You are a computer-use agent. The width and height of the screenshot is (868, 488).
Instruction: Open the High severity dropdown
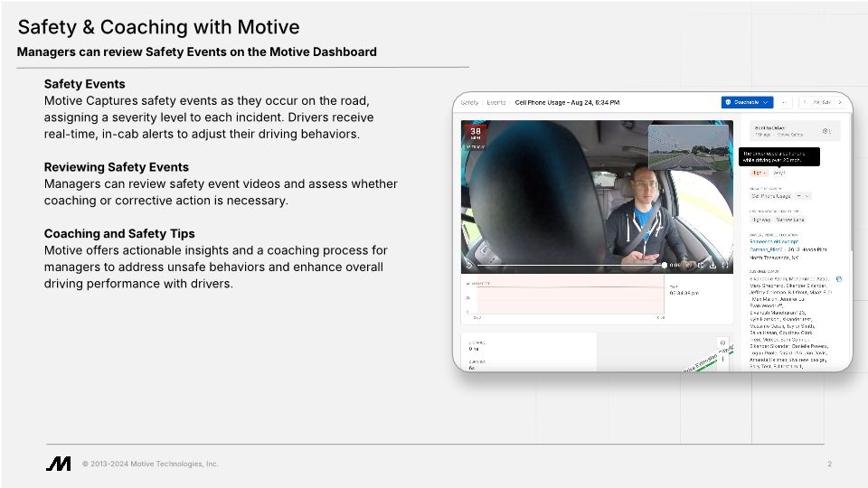click(759, 172)
